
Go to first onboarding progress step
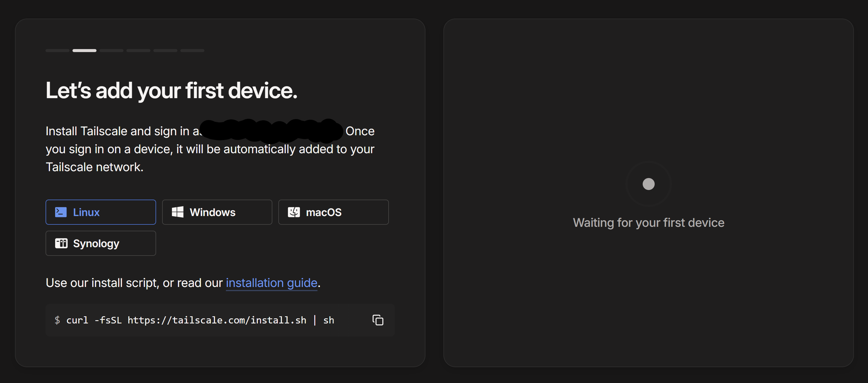[x=57, y=51]
